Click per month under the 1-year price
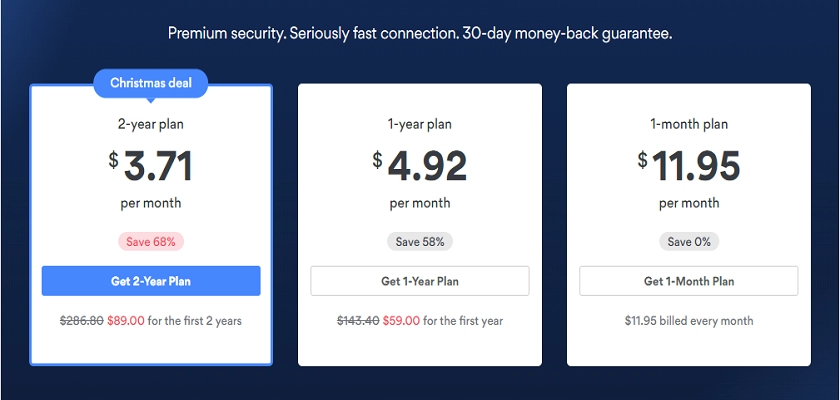Screen dimensions: 840x400 419,203
